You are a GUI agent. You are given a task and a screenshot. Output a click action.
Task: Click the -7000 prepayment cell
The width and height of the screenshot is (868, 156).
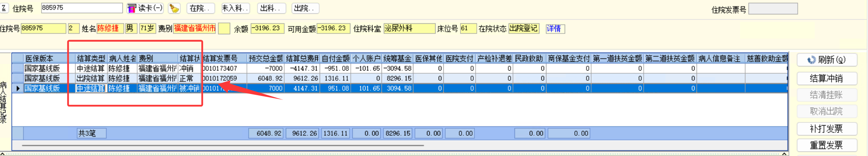266,68
